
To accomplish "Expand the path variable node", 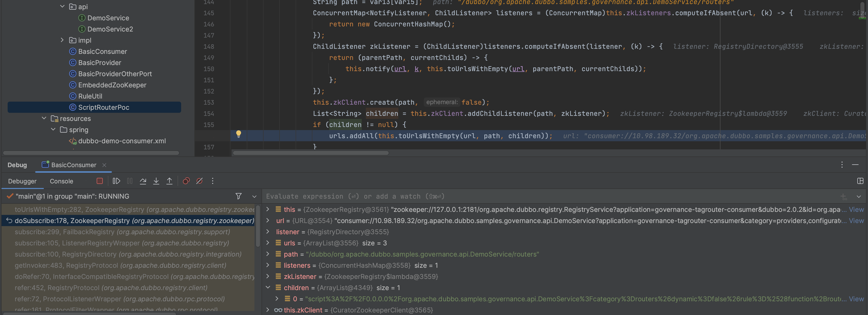I will (x=268, y=254).
